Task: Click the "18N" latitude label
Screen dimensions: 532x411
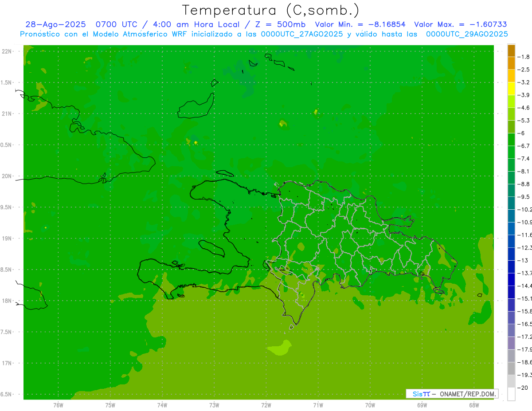Action: click(x=8, y=301)
